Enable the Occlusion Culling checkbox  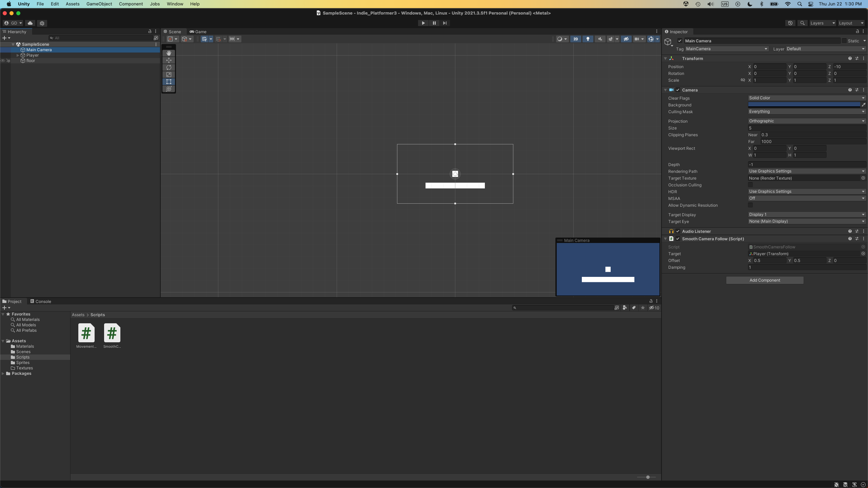pos(750,185)
